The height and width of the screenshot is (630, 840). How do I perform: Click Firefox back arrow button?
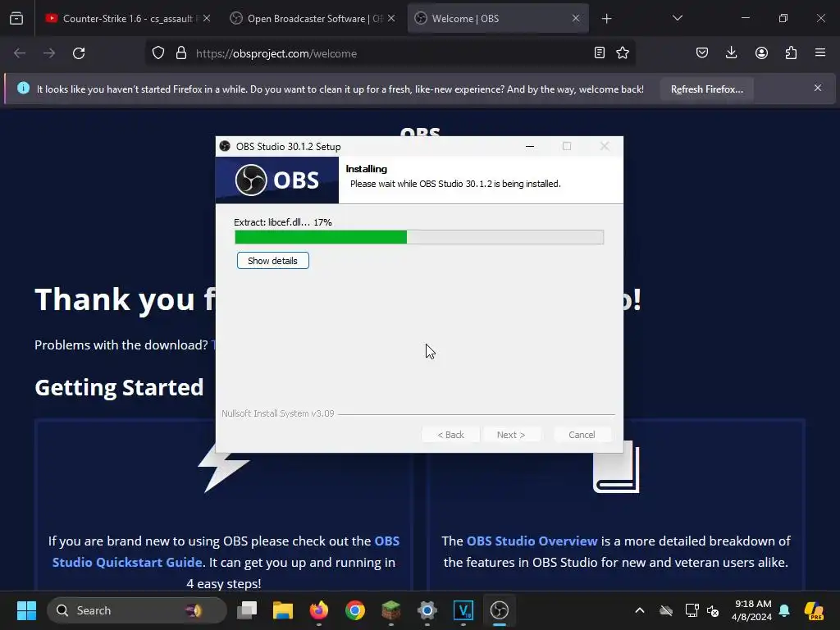20,53
